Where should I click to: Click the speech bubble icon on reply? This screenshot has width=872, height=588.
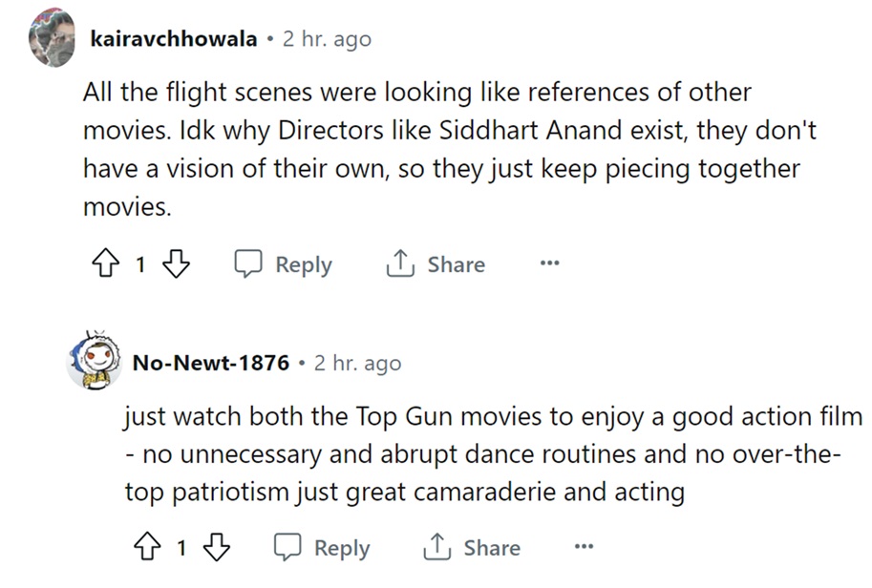click(x=287, y=548)
